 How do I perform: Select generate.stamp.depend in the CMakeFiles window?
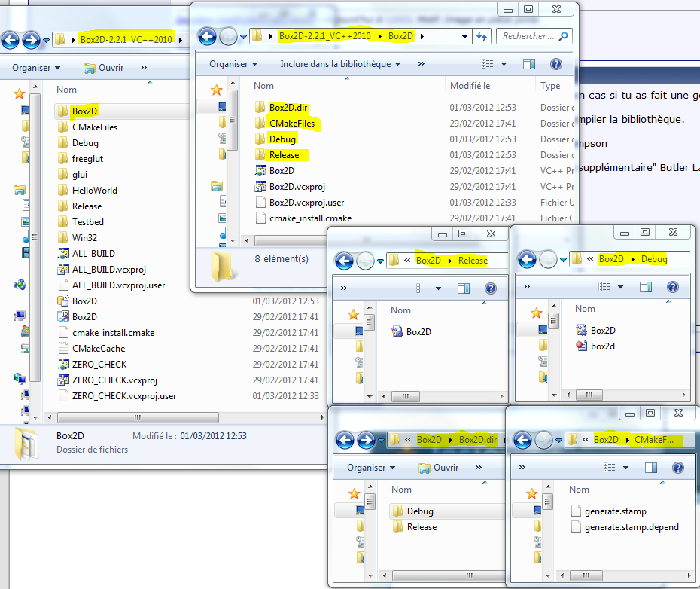pyautogui.click(x=625, y=527)
